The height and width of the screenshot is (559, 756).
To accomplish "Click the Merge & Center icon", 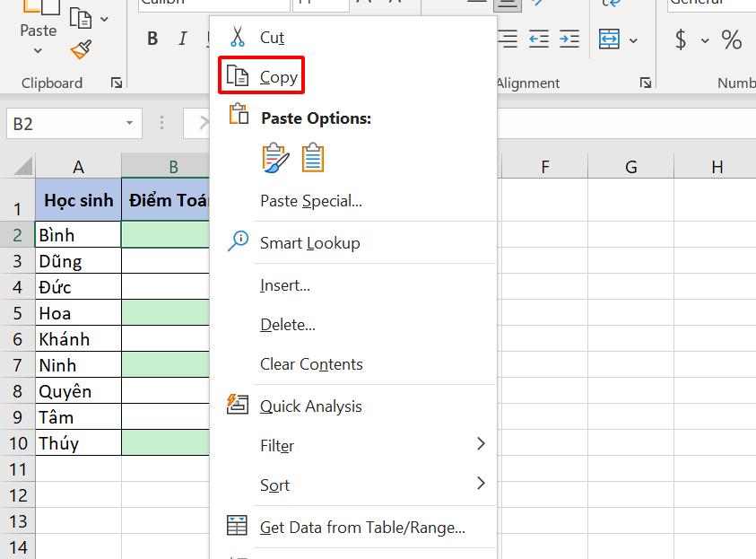I will coord(610,39).
